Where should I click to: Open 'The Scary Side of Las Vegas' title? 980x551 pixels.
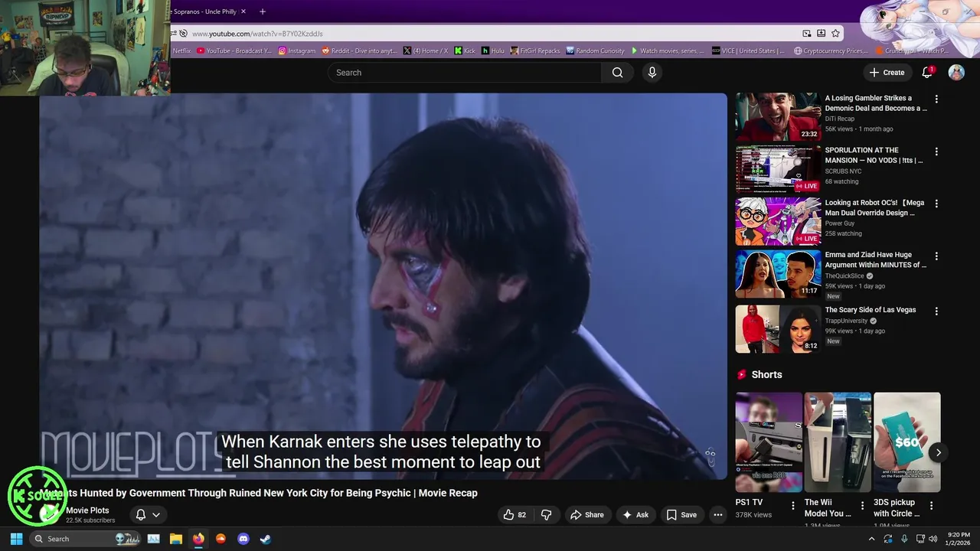[871, 310]
